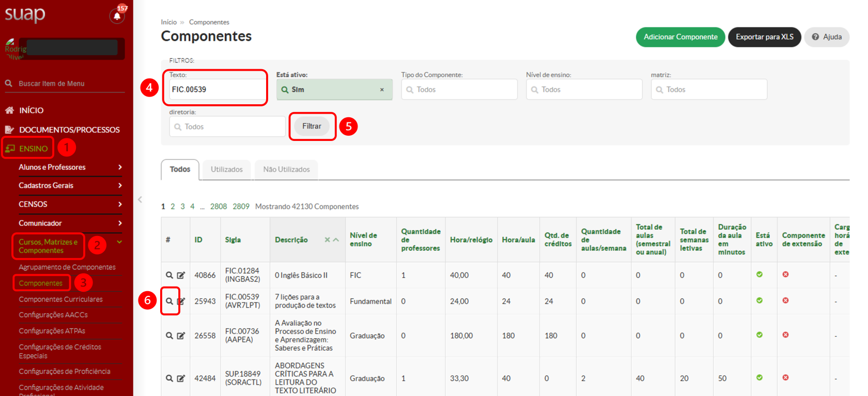
Task: Click red extension icon for row 40866
Action: pos(785,274)
